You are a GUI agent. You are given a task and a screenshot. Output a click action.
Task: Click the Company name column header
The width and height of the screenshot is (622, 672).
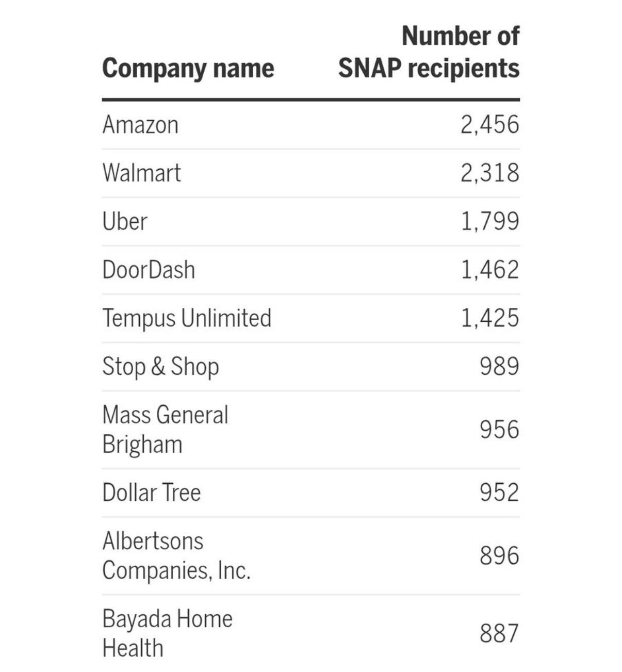pos(188,69)
